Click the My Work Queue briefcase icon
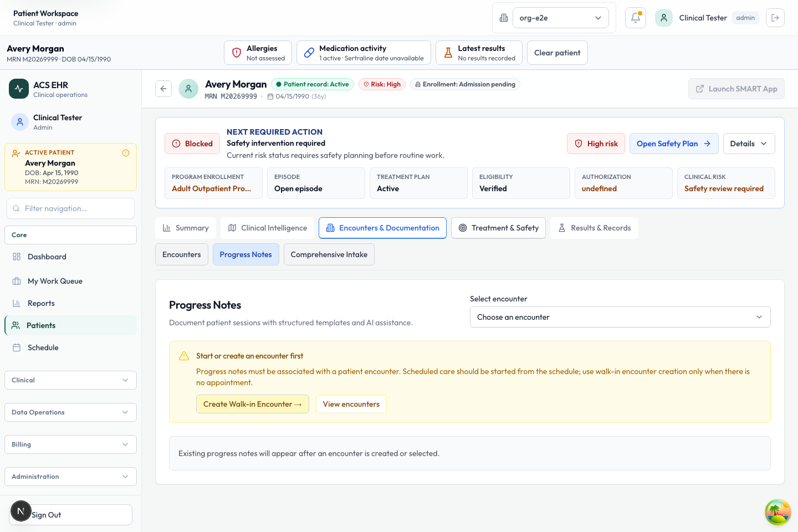798x532 pixels. 17,281
